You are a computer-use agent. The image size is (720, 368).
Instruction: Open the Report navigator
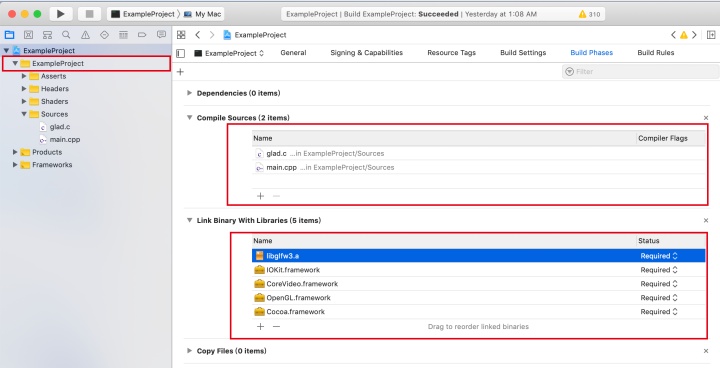pyautogui.click(x=161, y=35)
